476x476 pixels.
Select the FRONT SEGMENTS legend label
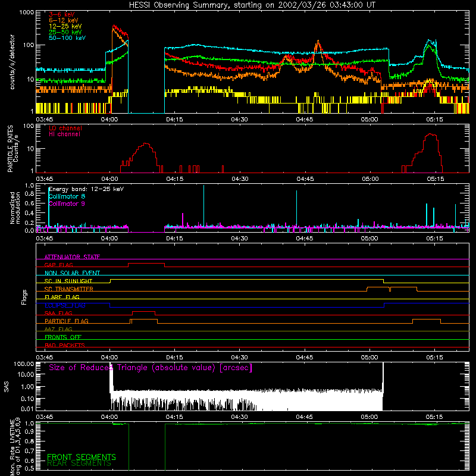tap(82, 457)
